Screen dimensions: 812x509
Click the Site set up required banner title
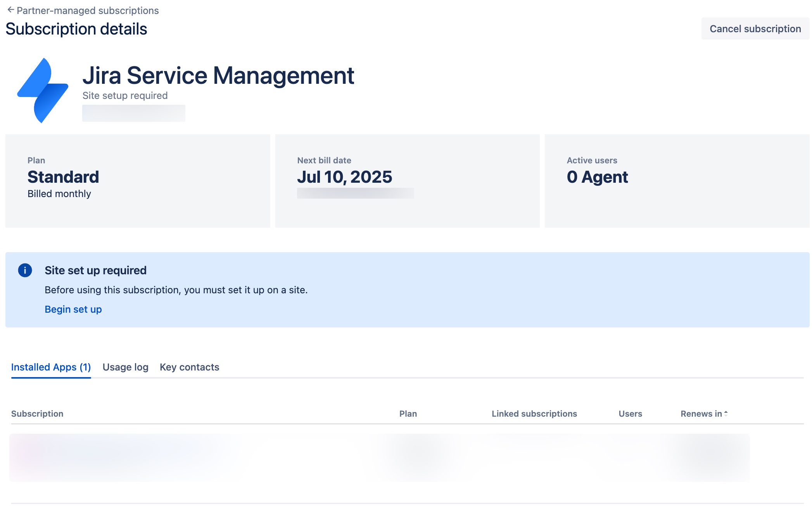pyautogui.click(x=96, y=270)
